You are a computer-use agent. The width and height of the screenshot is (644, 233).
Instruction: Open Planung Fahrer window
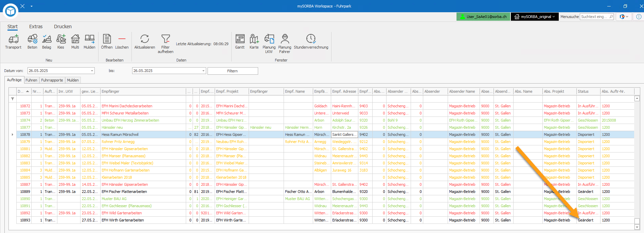click(x=285, y=44)
